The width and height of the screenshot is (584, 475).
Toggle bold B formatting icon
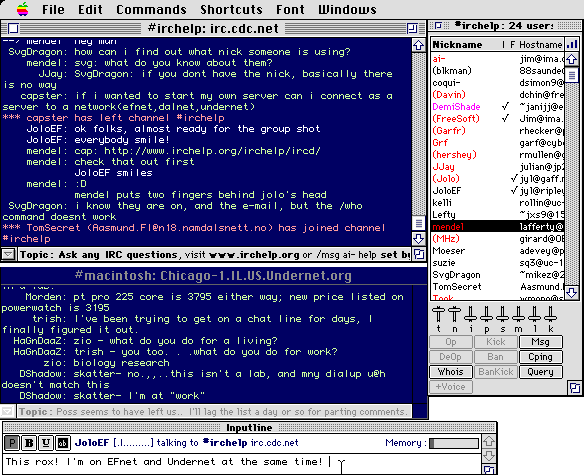[x=29, y=443]
